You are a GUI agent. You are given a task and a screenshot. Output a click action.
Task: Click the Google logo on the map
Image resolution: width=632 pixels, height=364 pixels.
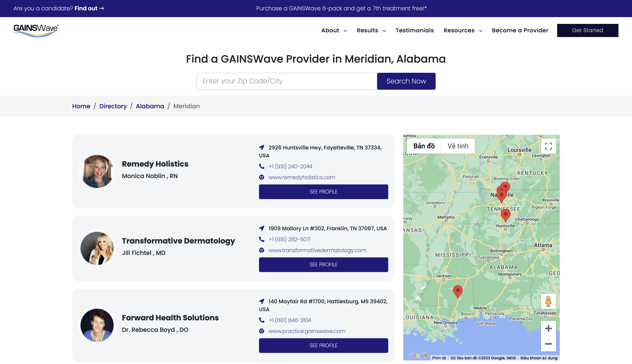(x=417, y=355)
